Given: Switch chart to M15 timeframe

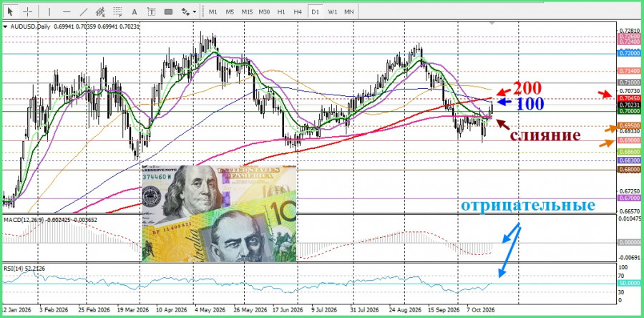Looking at the screenshot, I should tap(247, 12).
